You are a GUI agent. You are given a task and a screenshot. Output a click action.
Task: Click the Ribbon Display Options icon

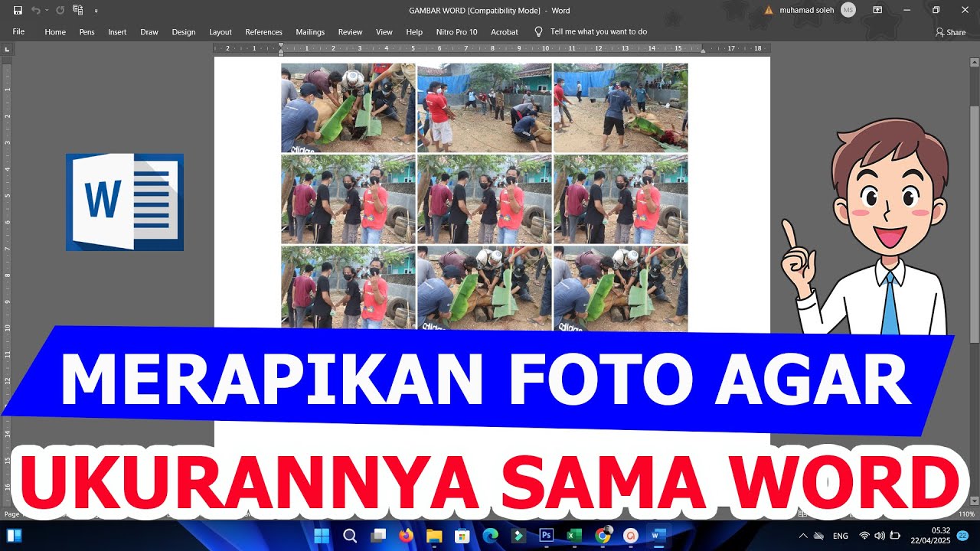[877, 10]
